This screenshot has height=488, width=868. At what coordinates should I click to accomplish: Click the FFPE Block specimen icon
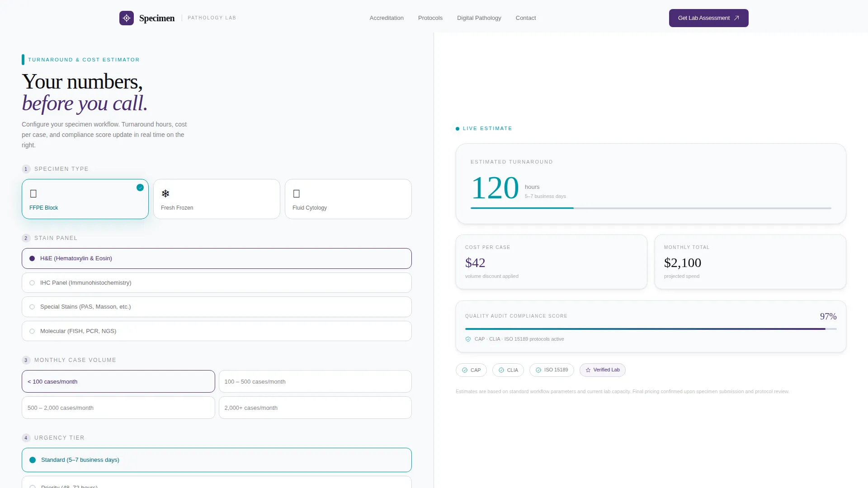click(33, 194)
